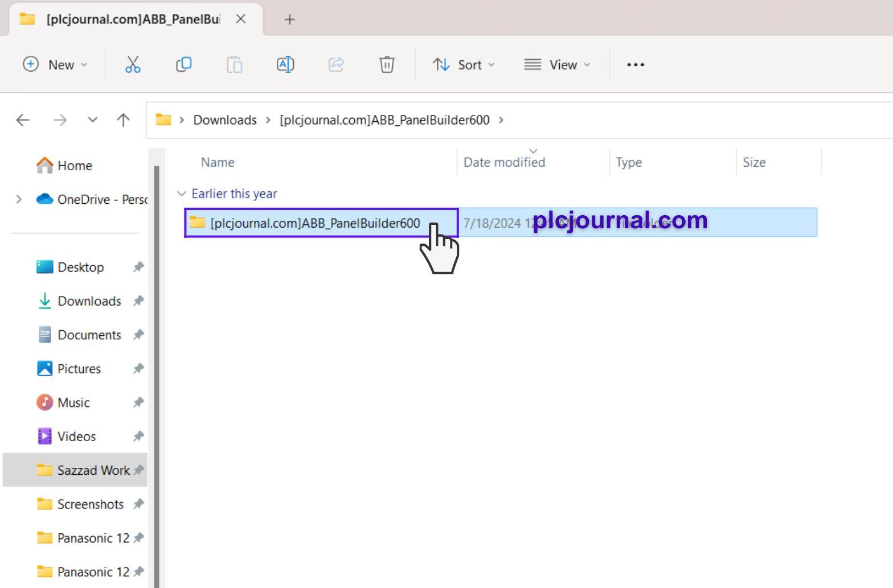This screenshot has height=588, width=893.
Task: Click the Cut scissors icon
Action: point(133,64)
